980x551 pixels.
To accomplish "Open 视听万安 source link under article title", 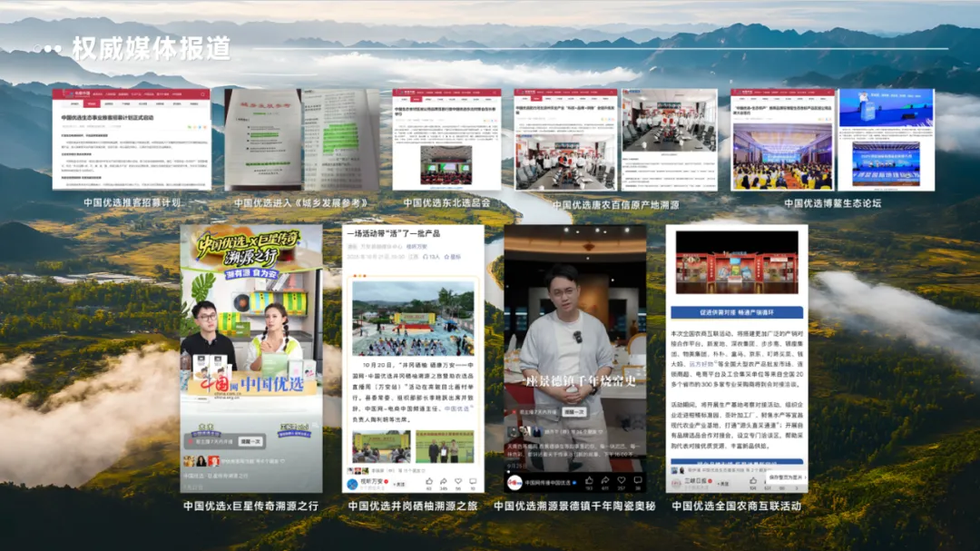I will pyautogui.click(x=416, y=247).
